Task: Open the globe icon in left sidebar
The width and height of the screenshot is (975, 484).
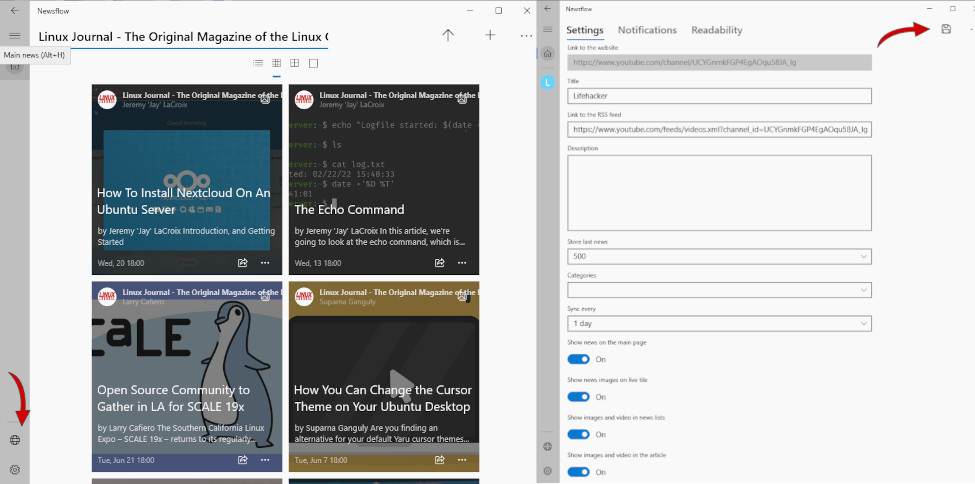Action: click(x=15, y=440)
